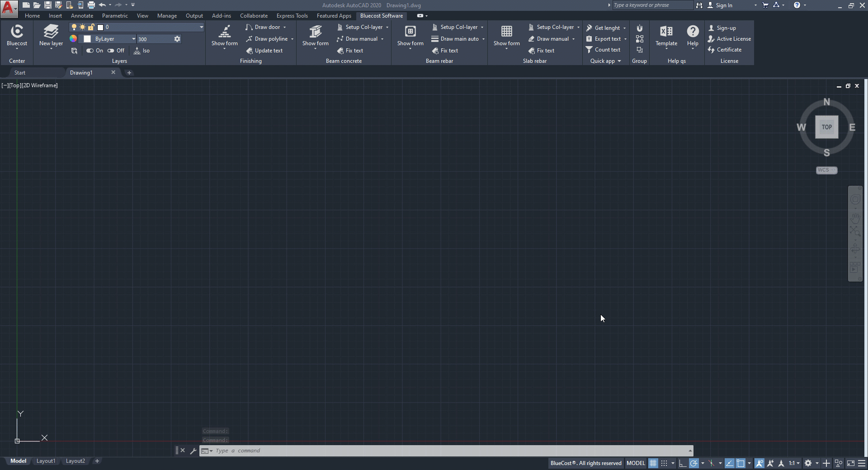Open the Help question mark icon
Screen dimensions: 868x470
(693, 32)
